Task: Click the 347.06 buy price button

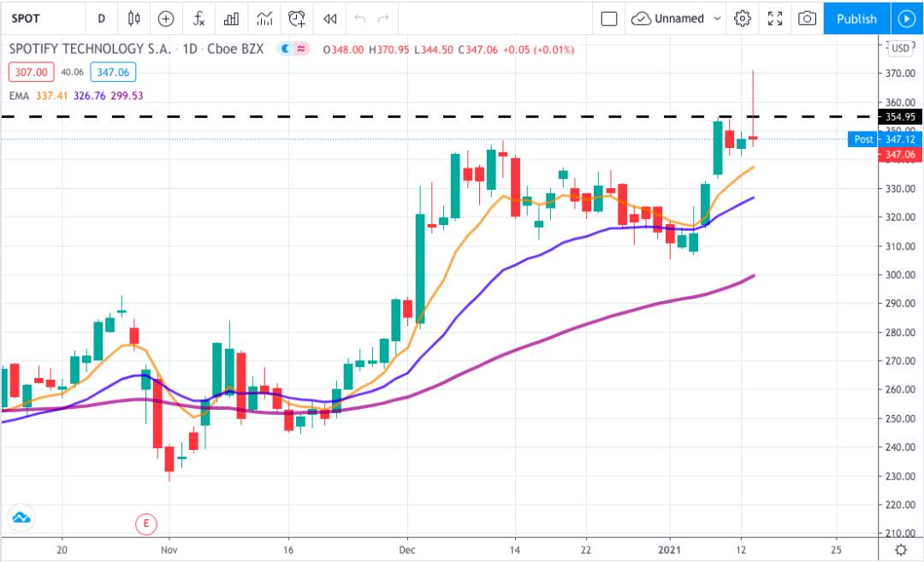Action: 113,72
